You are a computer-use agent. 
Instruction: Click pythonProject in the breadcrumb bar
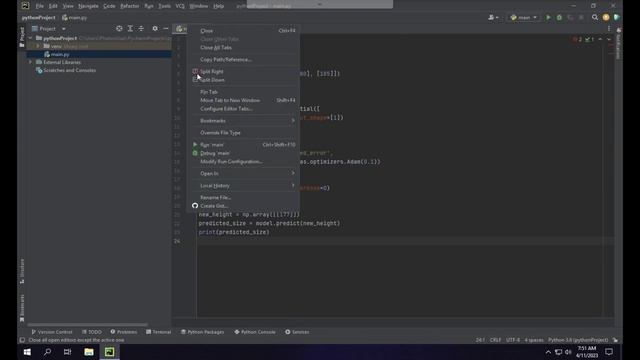(38, 18)
